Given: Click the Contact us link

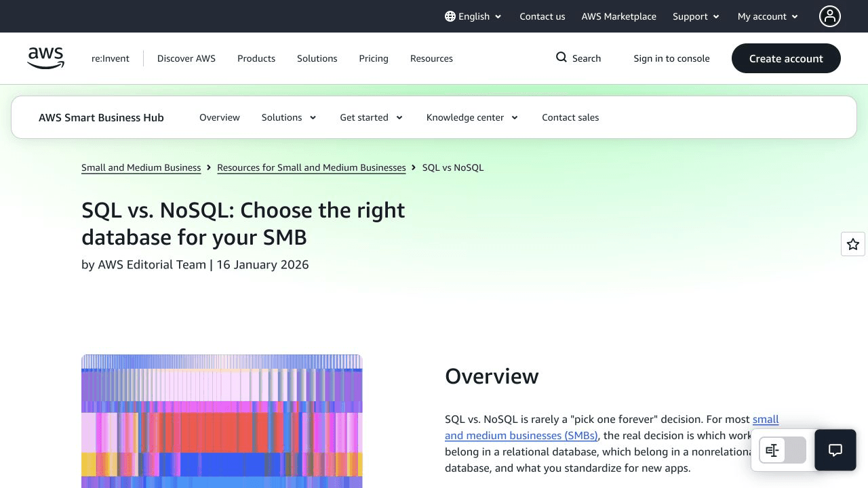Looking at the screenshot, I should tap(542, 16).
